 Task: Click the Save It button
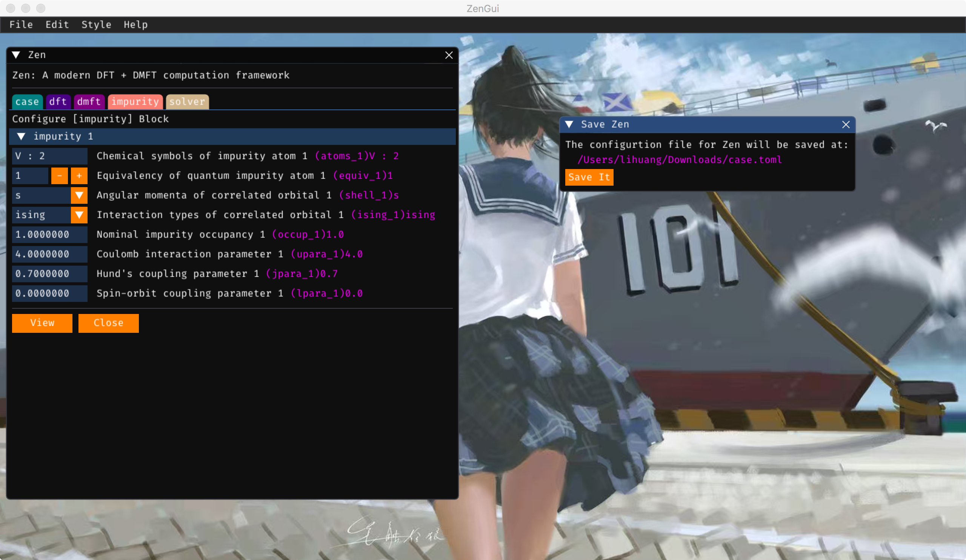589,177
